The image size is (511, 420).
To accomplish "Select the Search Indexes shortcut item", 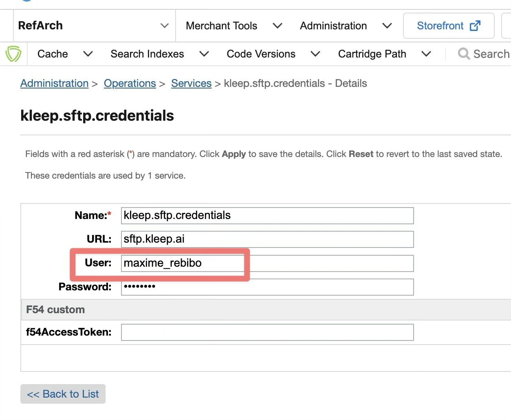I will (x=147, y=54).
